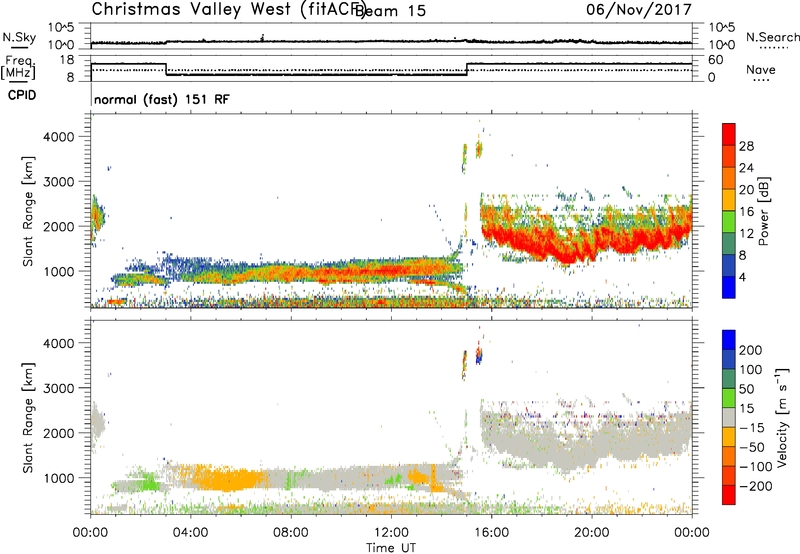Click the velocity panel 'Slant Range [km]' label
Screen dimensions: 800x554
tap(28, 417)
